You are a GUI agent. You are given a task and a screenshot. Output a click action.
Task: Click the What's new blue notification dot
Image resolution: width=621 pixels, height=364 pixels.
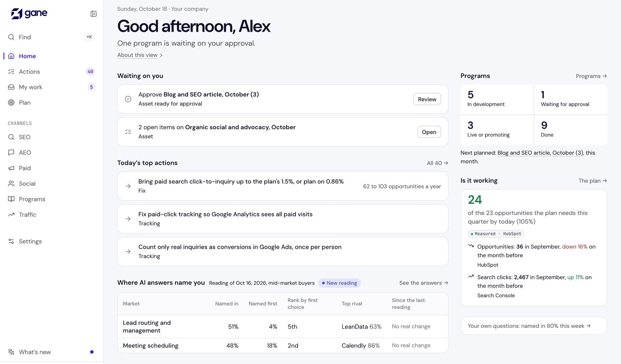coord(92,352)
